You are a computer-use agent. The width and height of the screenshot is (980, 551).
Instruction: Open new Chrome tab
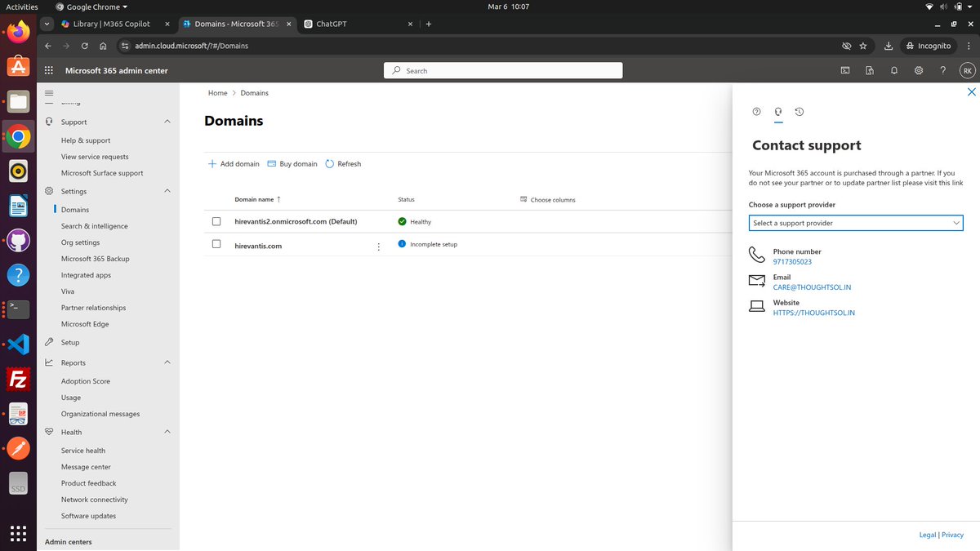pos(429,24)
